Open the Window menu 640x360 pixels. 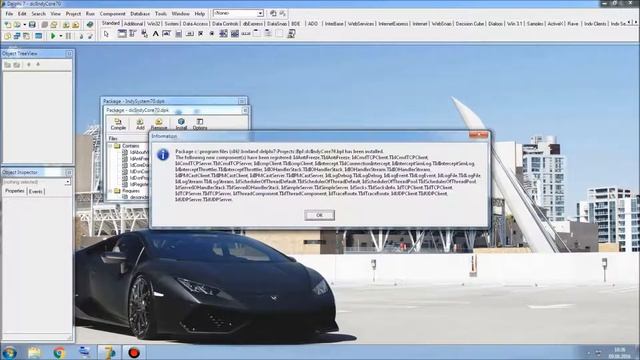(180, 13)
